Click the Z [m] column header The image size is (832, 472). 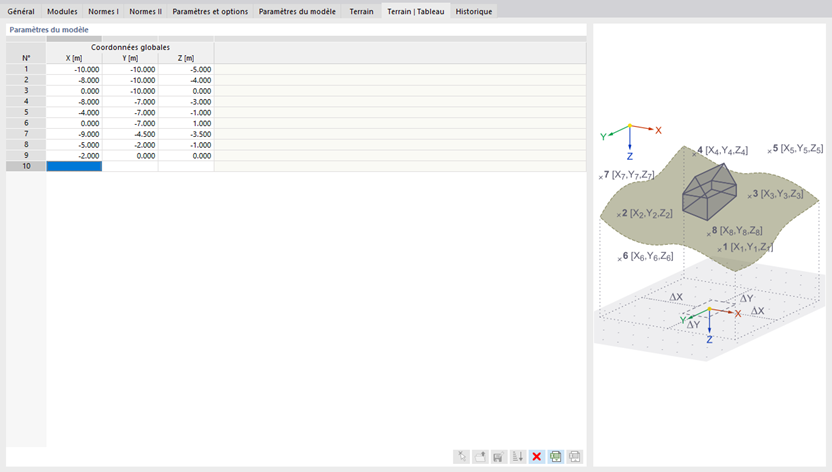186,58
